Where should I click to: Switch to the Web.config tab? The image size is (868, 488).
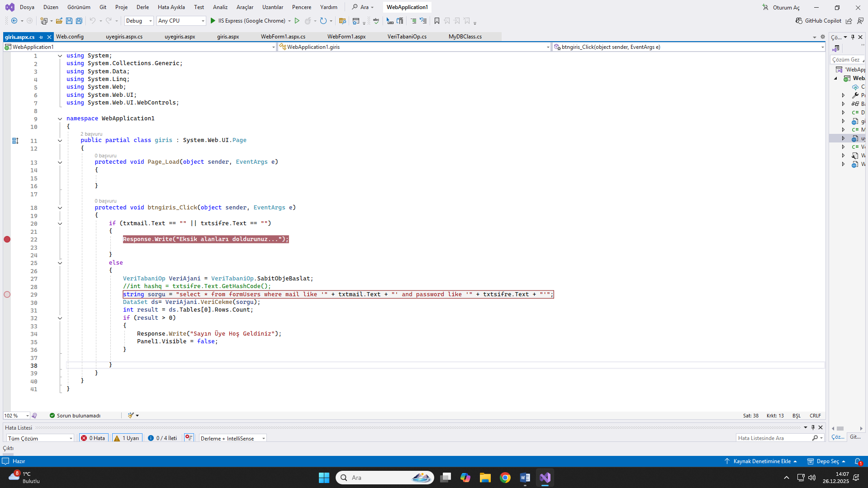pyautogui.click(x=70, y=37)
